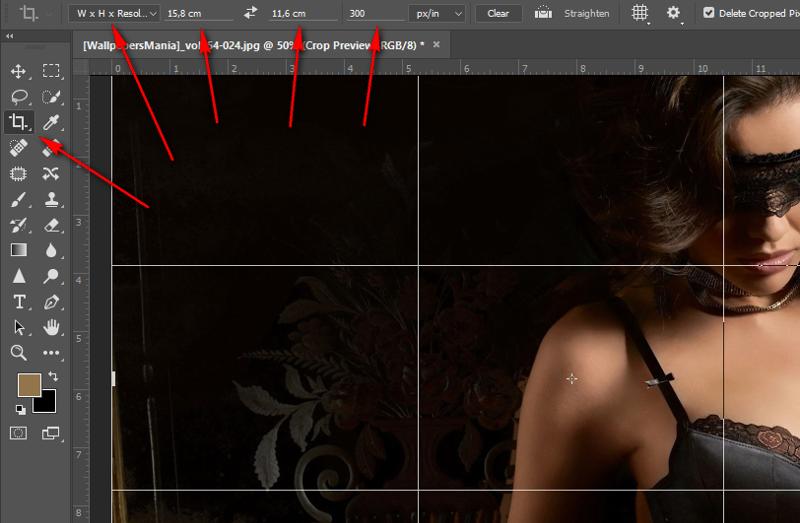Open the px/in units dropdown

pyautogui.click(x=437, y=13)
